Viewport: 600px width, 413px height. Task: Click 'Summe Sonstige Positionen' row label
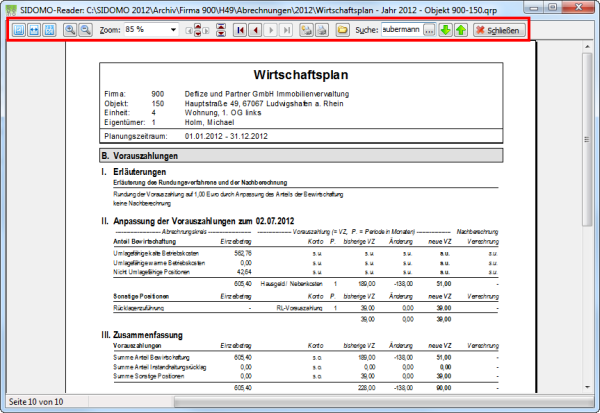pos(149,376)
